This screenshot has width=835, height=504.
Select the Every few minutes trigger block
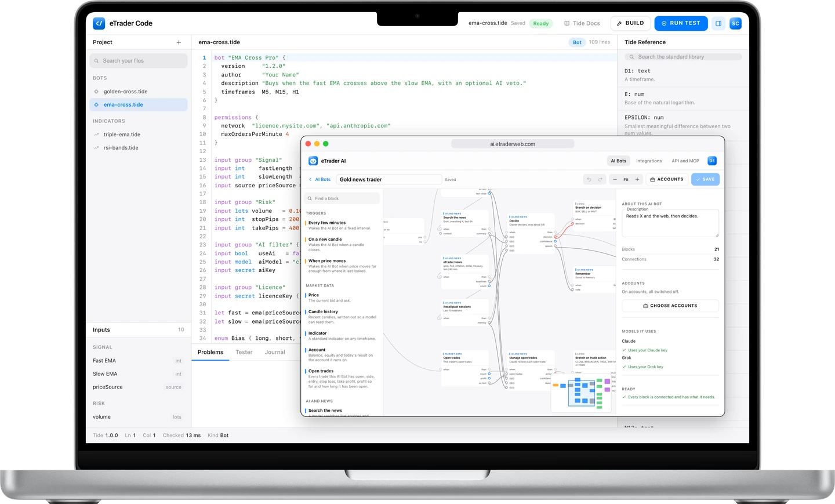pyautogui.click(x=342, y=225)
